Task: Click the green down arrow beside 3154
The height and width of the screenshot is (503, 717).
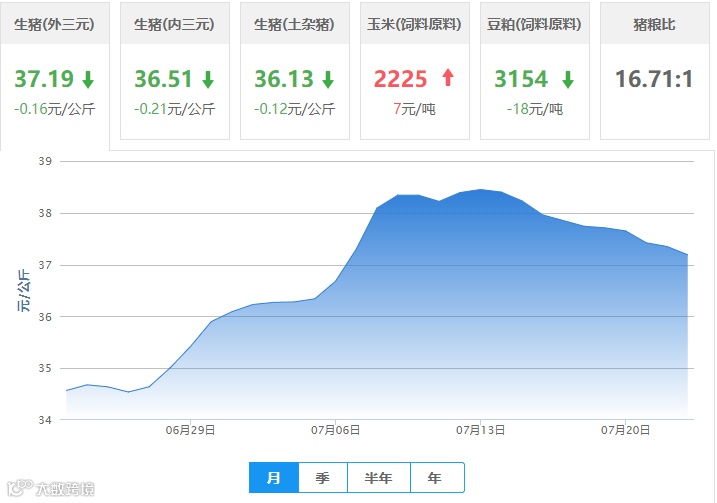Action: 568,80
